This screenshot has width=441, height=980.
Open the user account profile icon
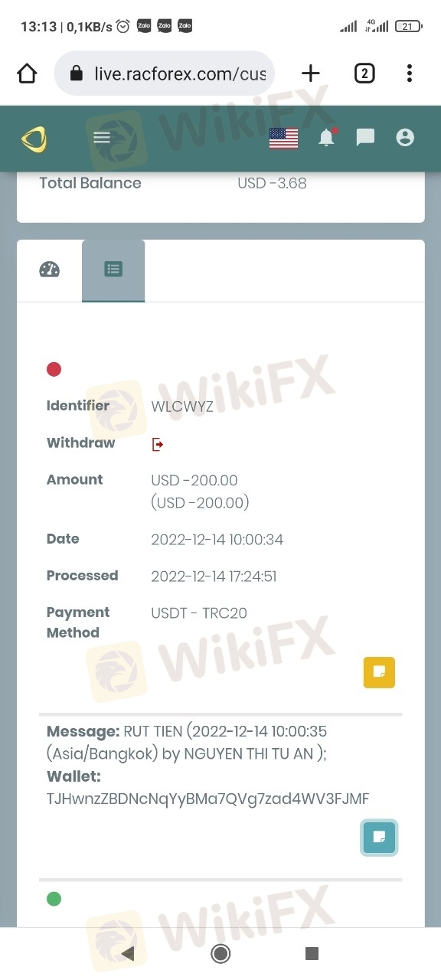pyautogui.click(x=405, y=138)
